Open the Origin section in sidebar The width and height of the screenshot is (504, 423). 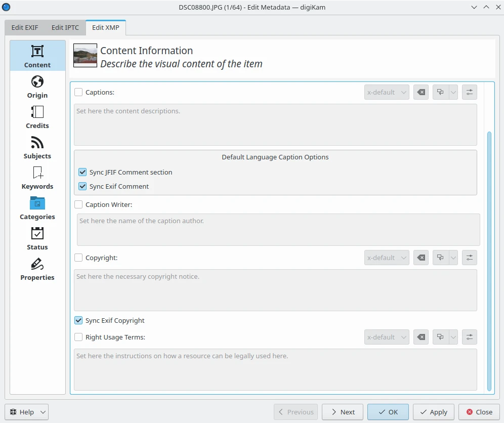pyautogui.click(x=37, y=87)
